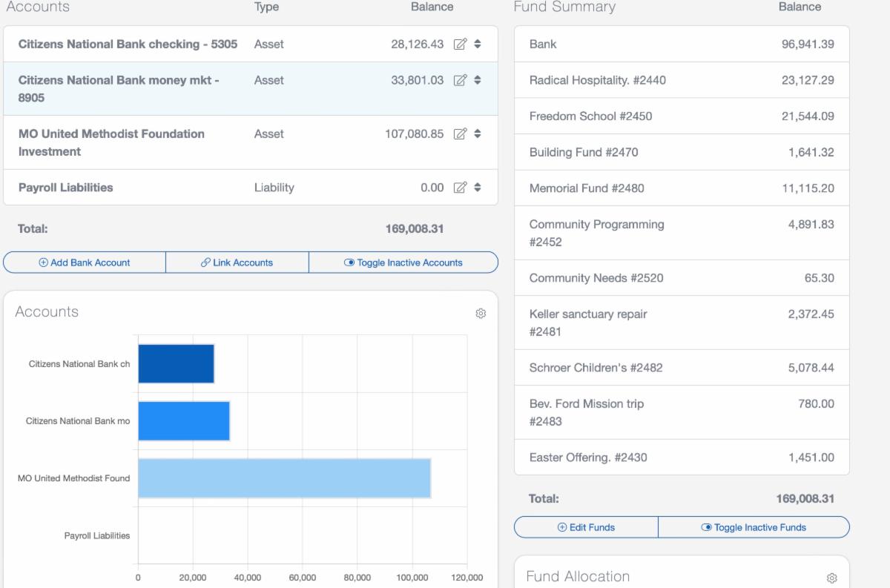
Task: Click reorder arrows for money mkt account
Action: pos(478,80)
